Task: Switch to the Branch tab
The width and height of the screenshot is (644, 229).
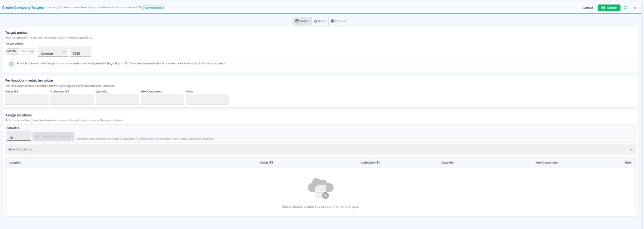Action: click(302, 21)
